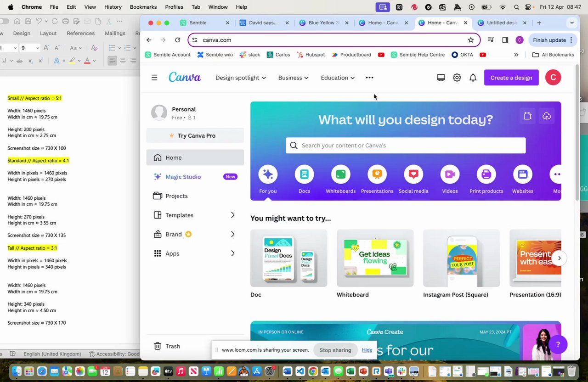Click Finish update button in Chrome
The width and height of the screenshot is (588, 382).
pos(552,40)
